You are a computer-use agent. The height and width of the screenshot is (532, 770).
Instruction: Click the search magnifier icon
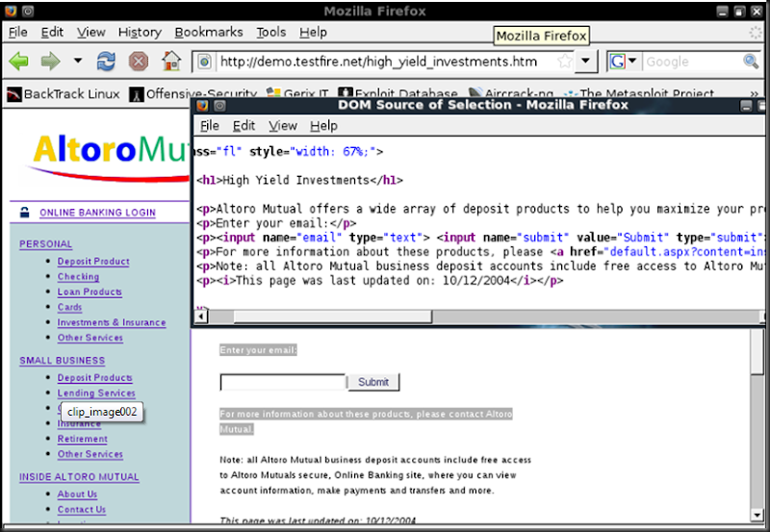751,62
